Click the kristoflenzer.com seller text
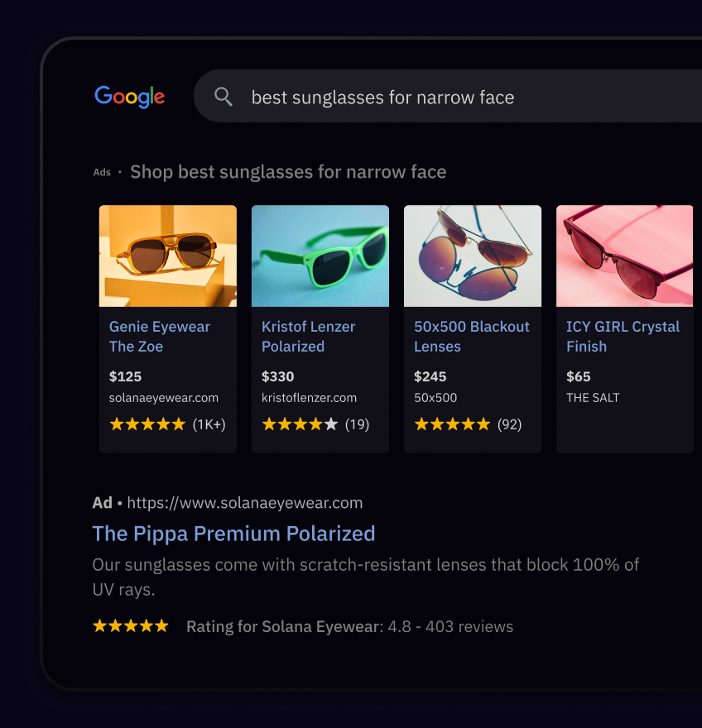 click(309, 398)
